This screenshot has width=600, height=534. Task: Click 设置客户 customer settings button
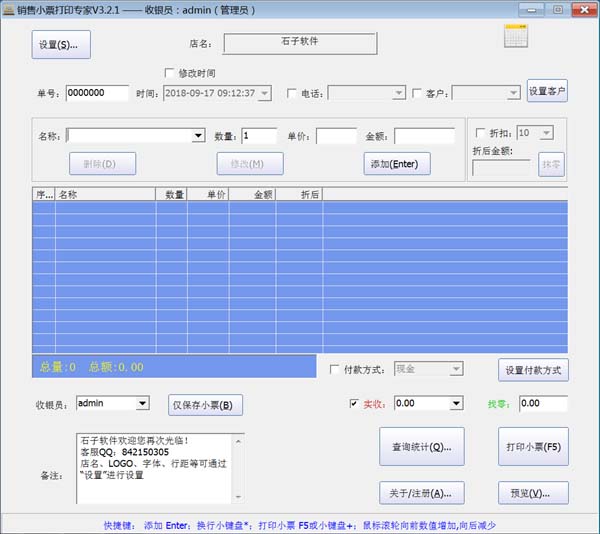[547, 92]
